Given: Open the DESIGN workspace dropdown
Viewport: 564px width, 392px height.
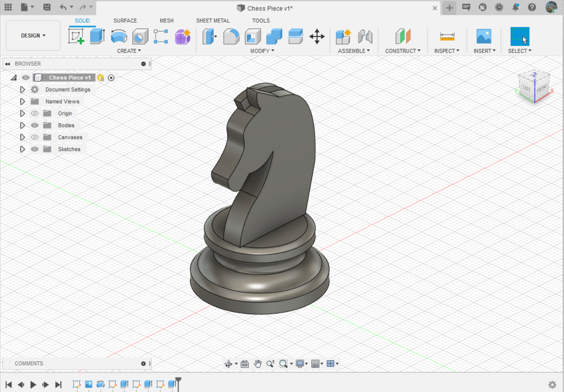Looking at the screenshot, I should coord(33,35).
